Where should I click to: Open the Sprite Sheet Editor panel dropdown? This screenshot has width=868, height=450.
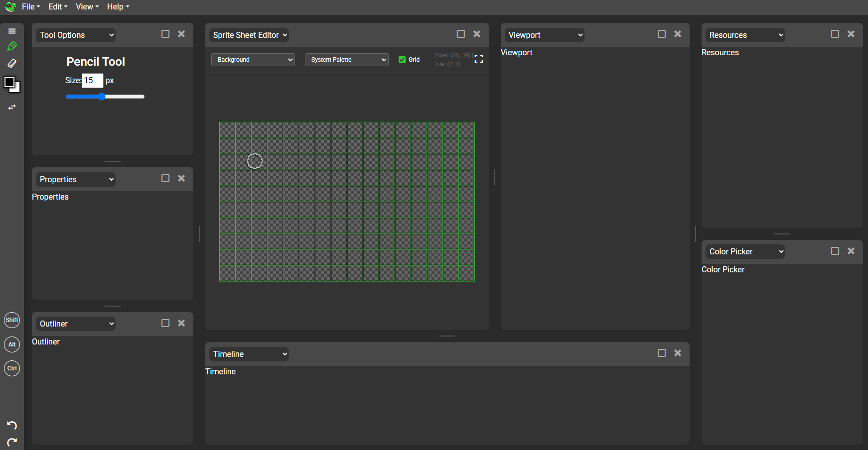[x=249, y=35]
